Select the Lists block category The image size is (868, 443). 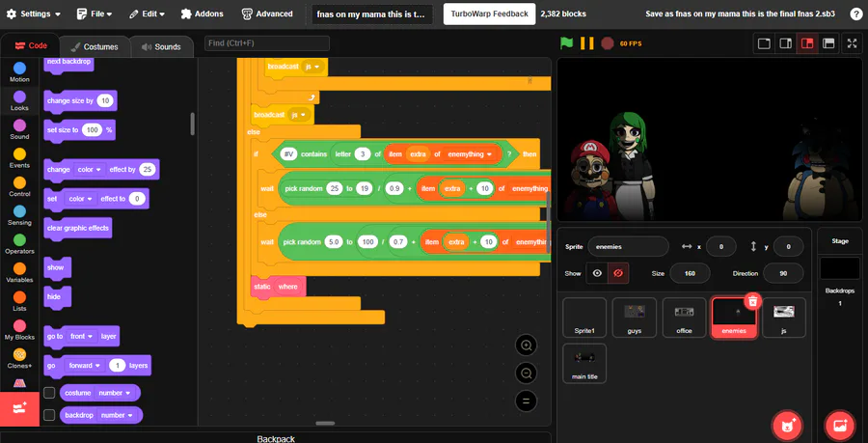[19, 302]
